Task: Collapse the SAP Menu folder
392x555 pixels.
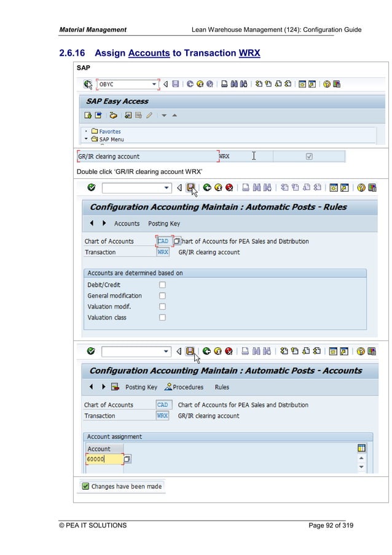Action: pos(86,139)
